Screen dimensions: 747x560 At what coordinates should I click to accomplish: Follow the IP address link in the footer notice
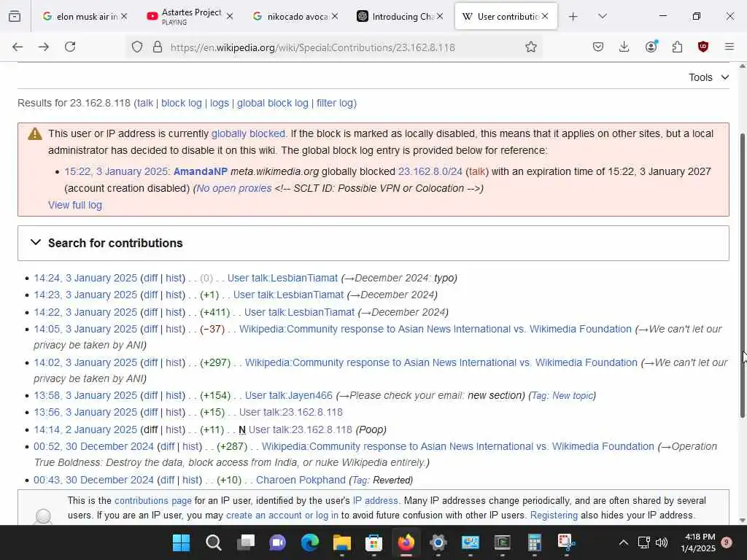[375, 500]
